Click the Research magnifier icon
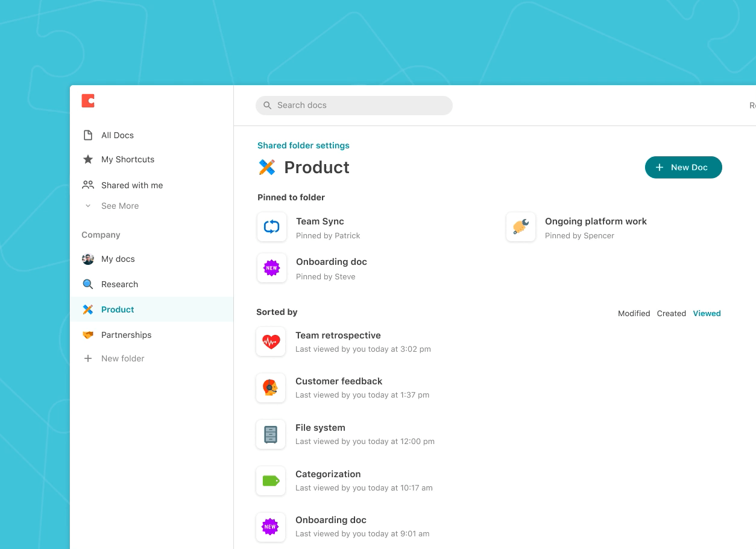The image size is (756, 549). pyautogui.click(x=88, y=284)
